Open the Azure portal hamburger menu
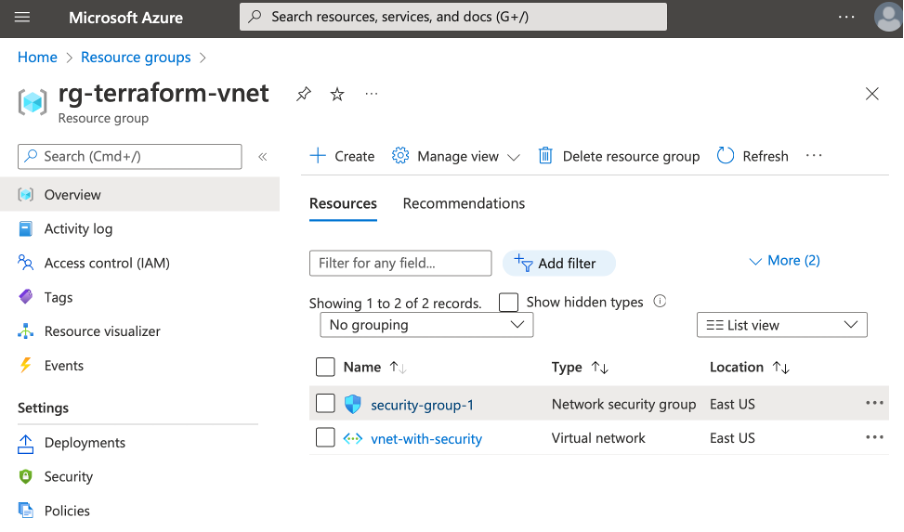904x532 pixels. pos(22,17)
